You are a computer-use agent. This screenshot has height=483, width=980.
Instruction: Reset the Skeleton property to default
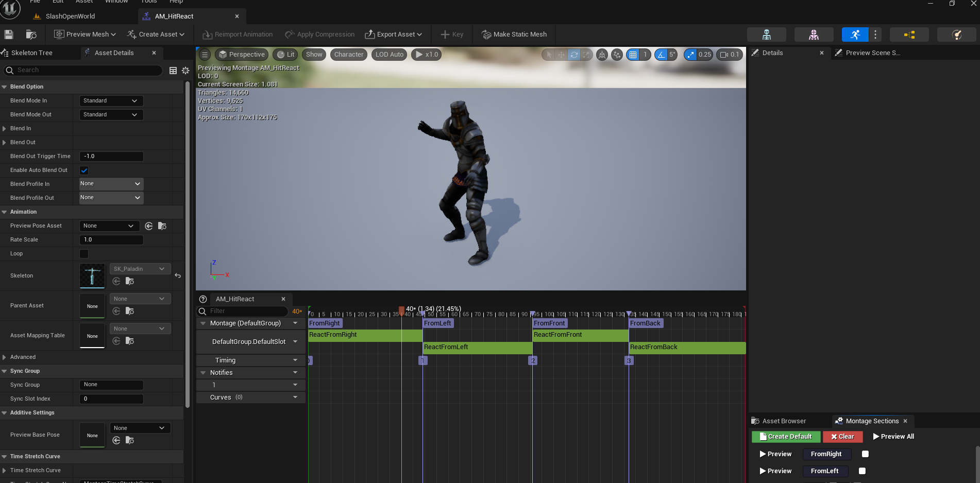[x=178, y=276]
